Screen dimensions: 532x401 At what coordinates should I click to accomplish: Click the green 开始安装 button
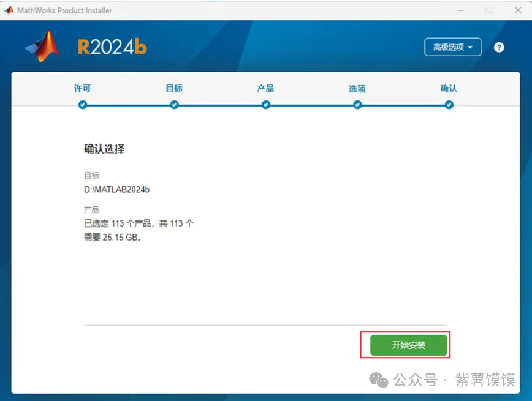click(x=408, y=345)
